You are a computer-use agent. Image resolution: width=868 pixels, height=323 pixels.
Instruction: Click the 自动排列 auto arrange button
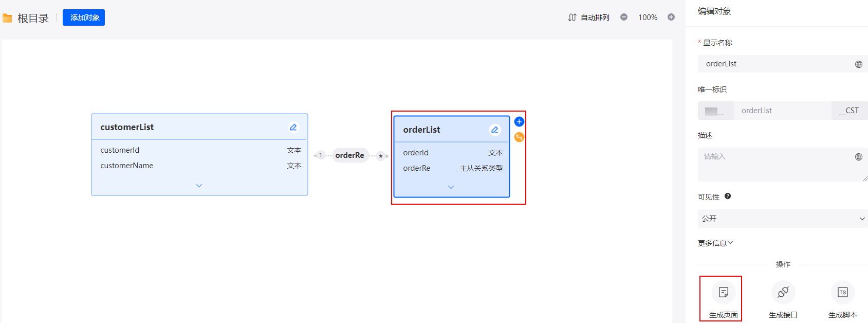pos(589,17)
